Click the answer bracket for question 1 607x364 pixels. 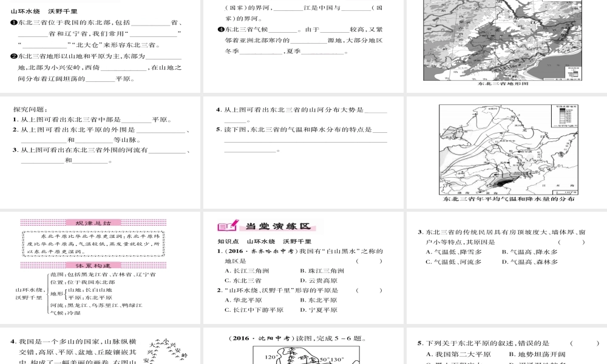[369, 261]
